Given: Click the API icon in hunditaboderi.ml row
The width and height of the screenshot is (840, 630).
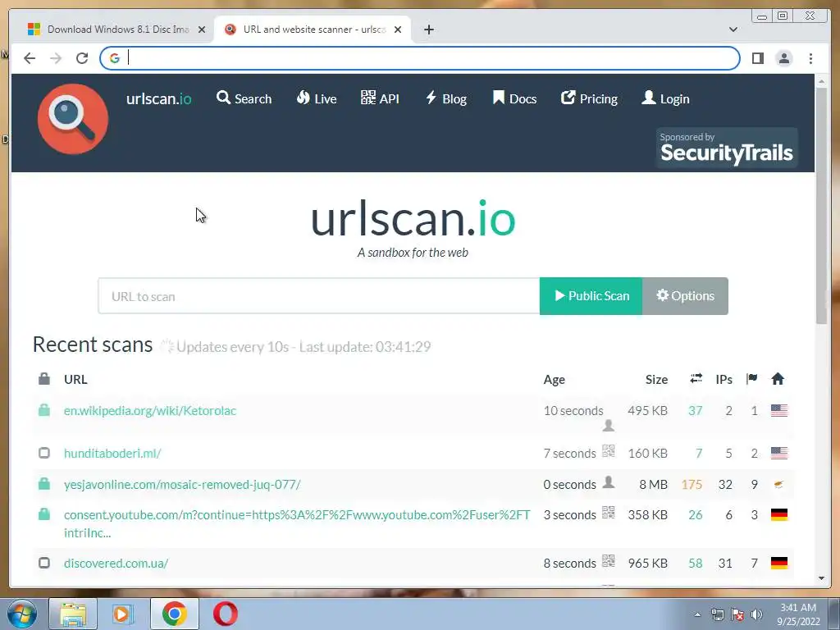Looking at the screenshot, I should [608, 450].
